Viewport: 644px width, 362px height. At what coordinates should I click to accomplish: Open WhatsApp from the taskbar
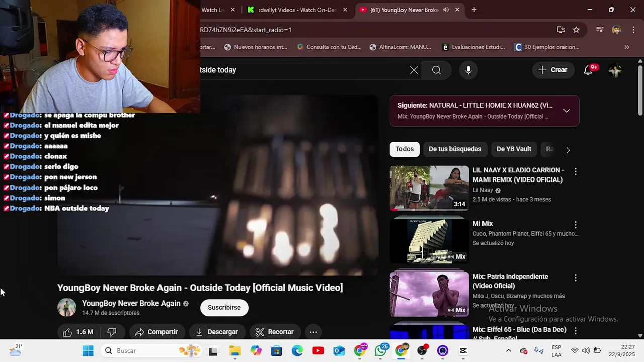[x=381, y=351]
